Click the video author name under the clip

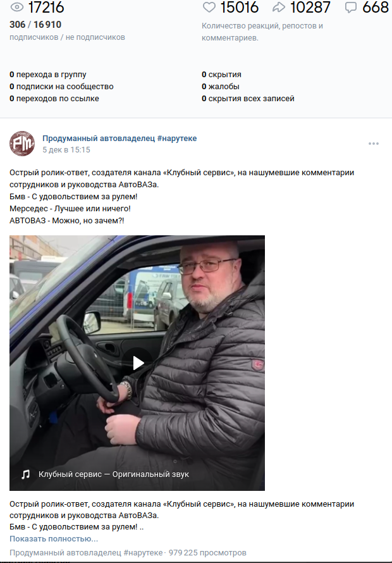pos(86,553)
